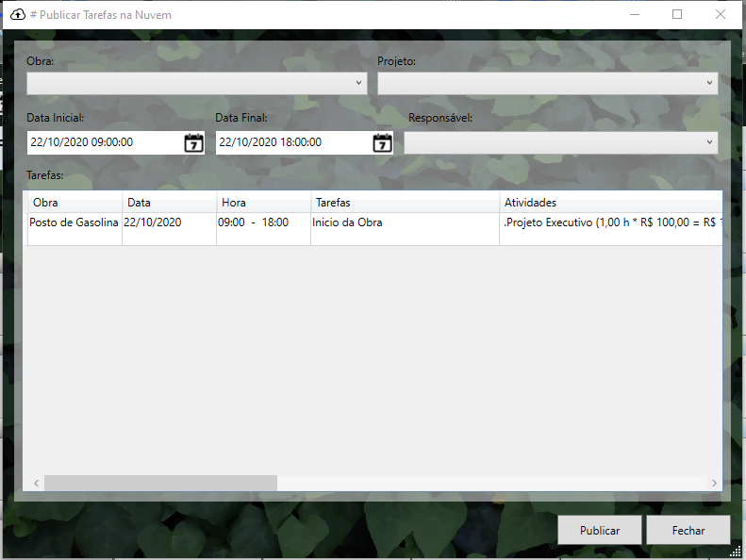Click the Hora column header
Viewport: 746px width, 560px height.
263,203
